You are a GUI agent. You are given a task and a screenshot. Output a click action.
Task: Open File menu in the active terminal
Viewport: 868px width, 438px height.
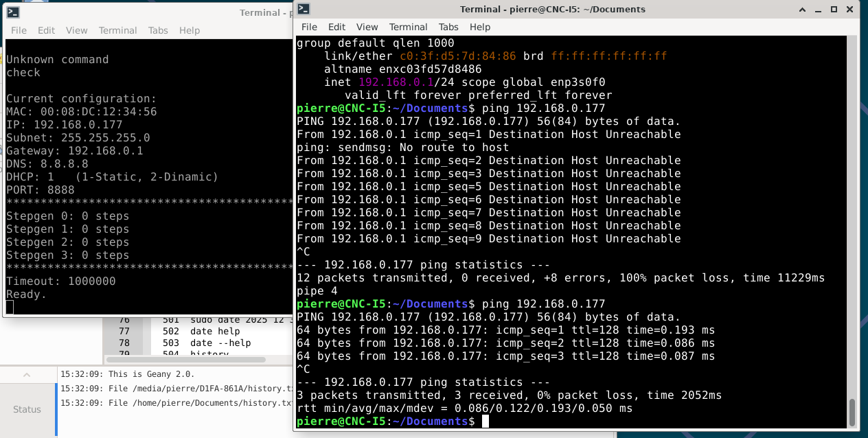pyautogui.click(x=309, y=27)
